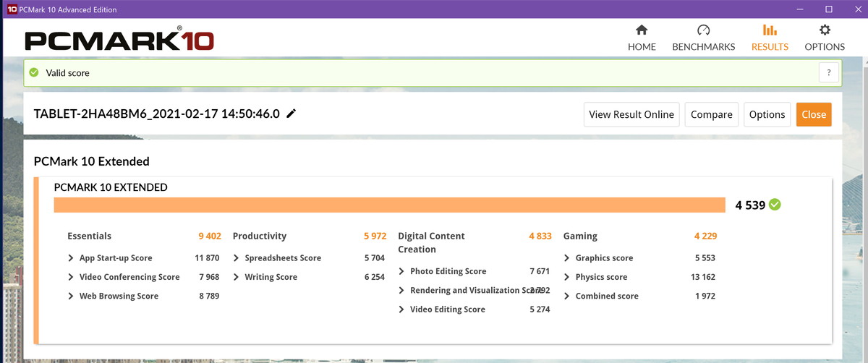
Task: Expand Rendering and Visualization Score row
Action: tap(401, 290)
